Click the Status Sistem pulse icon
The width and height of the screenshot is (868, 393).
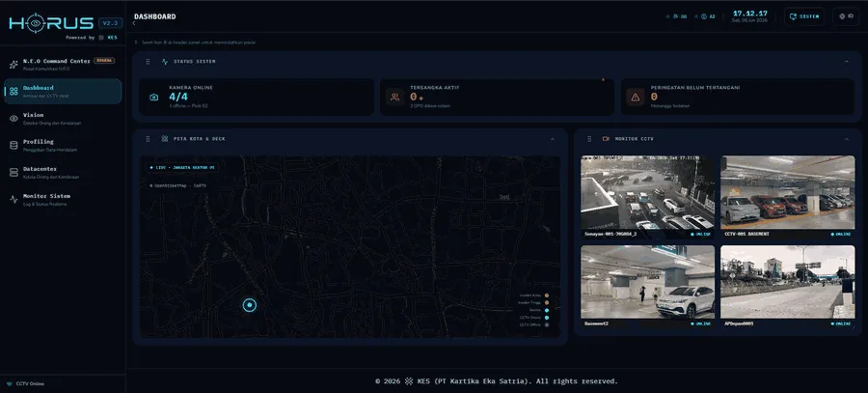tap(164, 62)
